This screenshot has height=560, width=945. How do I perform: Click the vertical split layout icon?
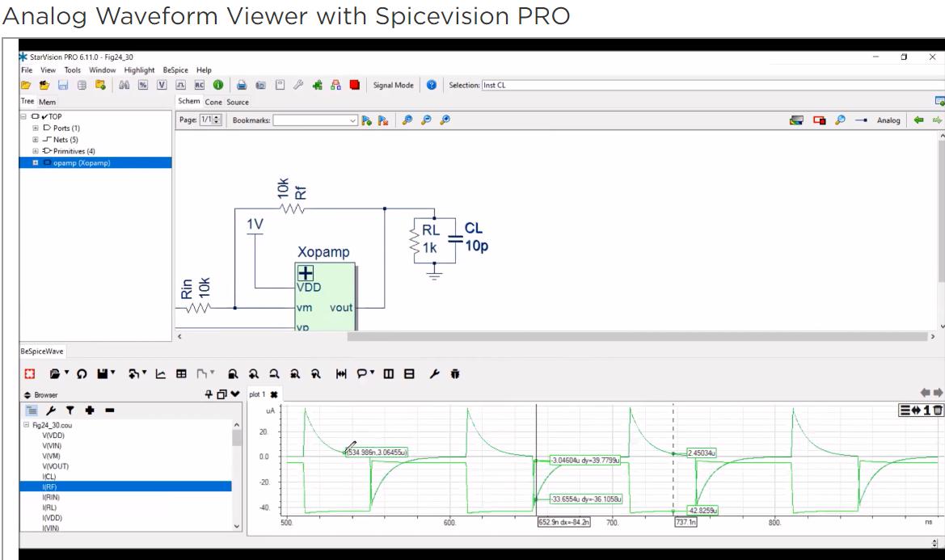tap(389, 374)
